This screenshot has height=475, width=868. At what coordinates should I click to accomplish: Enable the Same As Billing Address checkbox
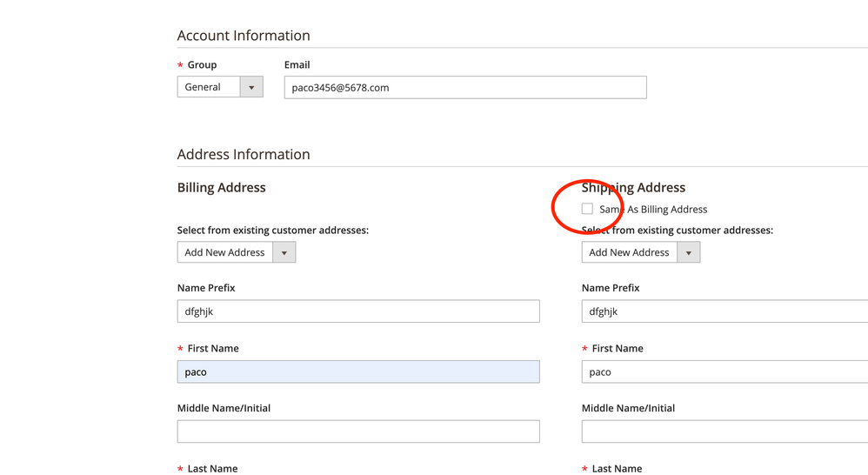coord(587,209)
